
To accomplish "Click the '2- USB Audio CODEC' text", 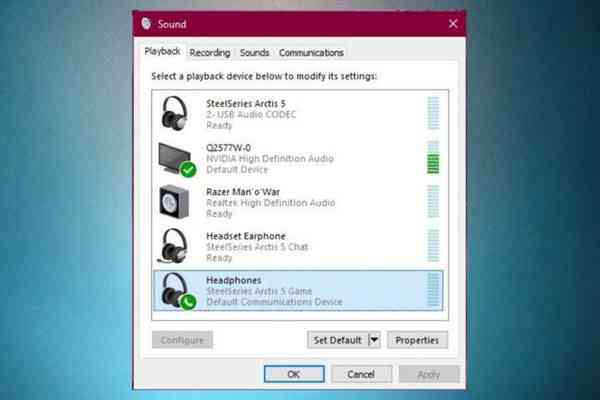I will point(251,114).
